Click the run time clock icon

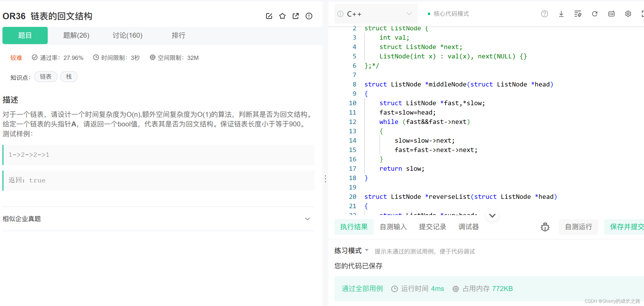(394, 289)
